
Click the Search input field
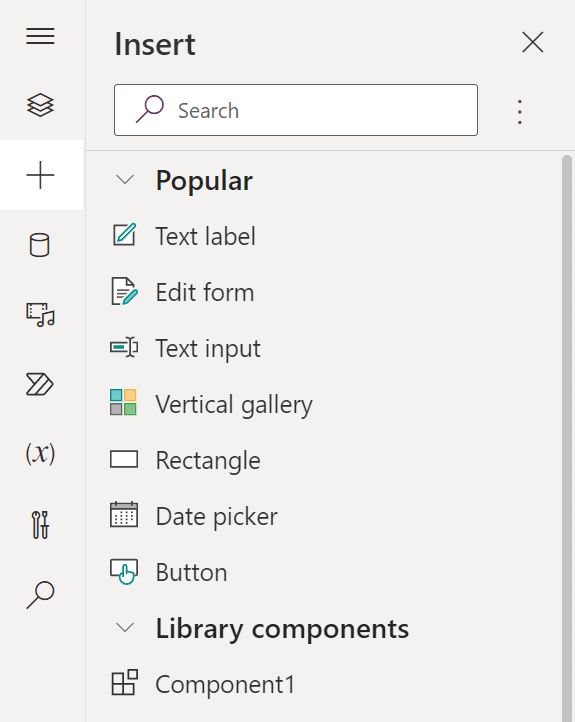296,110
